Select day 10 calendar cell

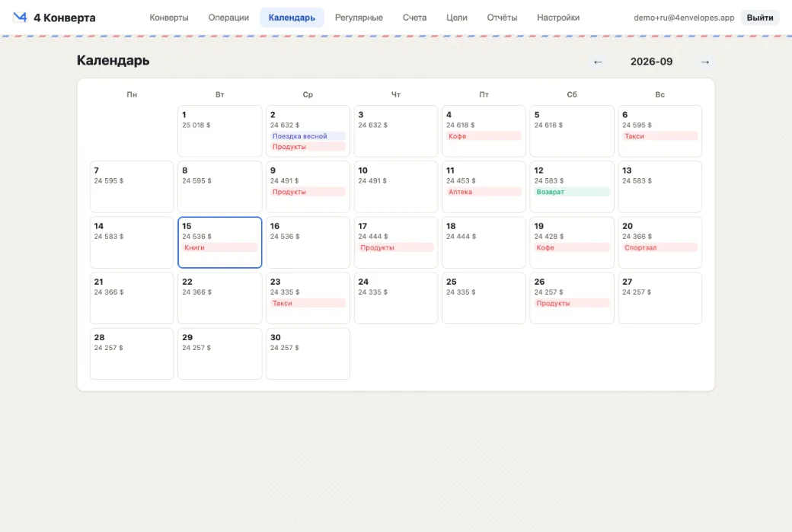point(395,186)
